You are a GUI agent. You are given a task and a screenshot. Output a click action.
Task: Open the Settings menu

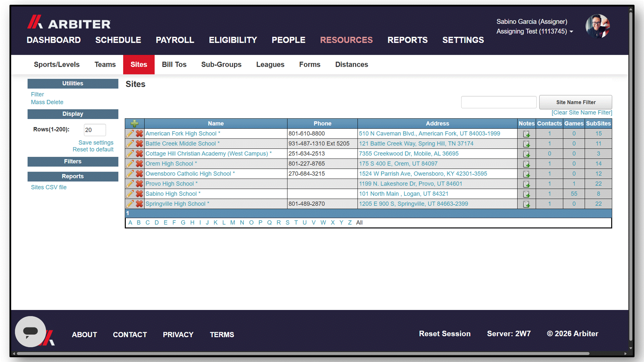click(x=463, y=40)
